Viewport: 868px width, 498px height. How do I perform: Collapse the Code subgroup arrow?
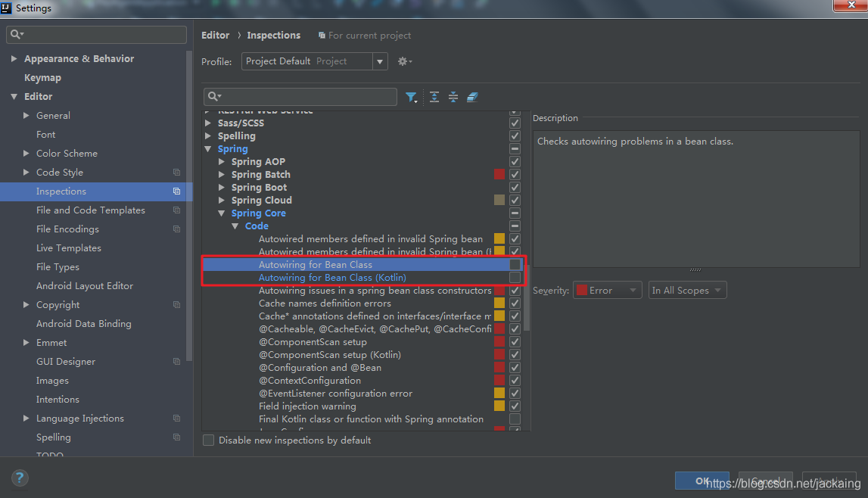(x=235, y=226)
